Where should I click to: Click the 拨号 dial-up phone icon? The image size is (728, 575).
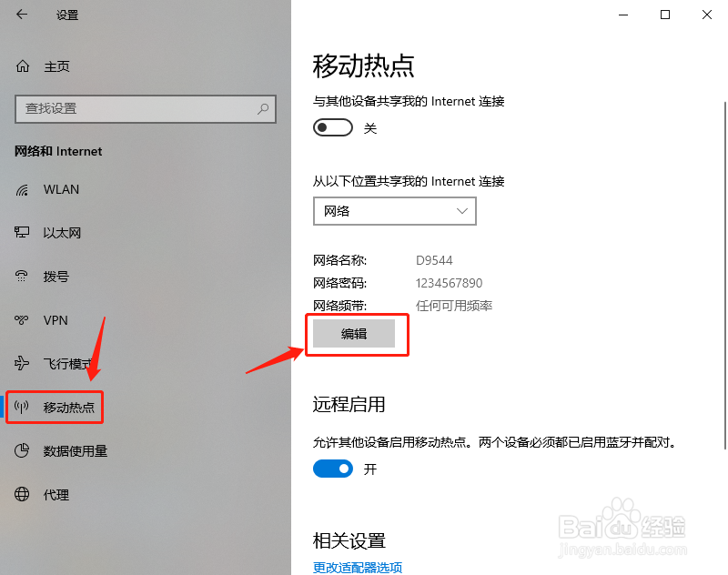tap(22, 277)
